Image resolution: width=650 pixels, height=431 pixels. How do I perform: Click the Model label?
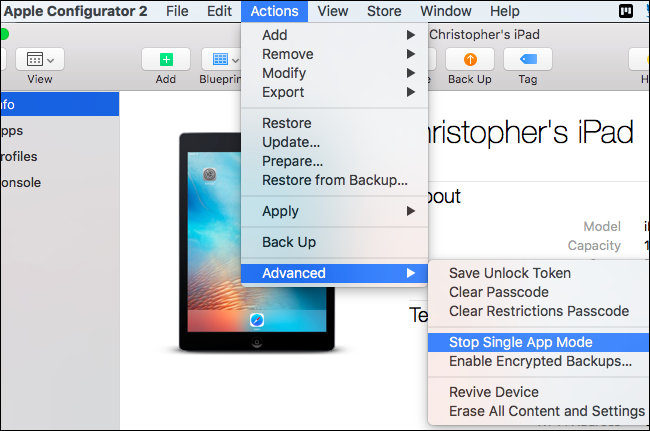click(x=602, y=227)
